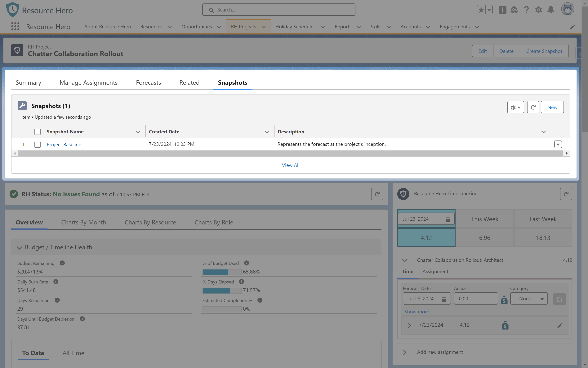Viewport: 588px width, 368px height.
Task: Click the save disk icon for time entry
Action: coord(559,299)
